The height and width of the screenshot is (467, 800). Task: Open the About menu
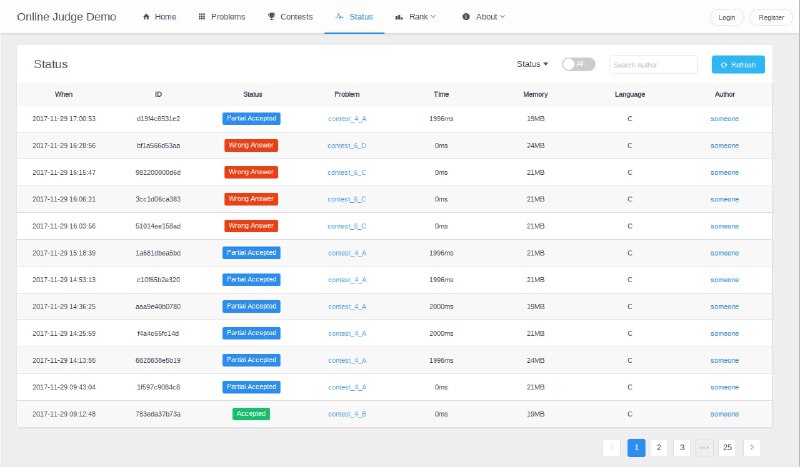pos(483,17)
